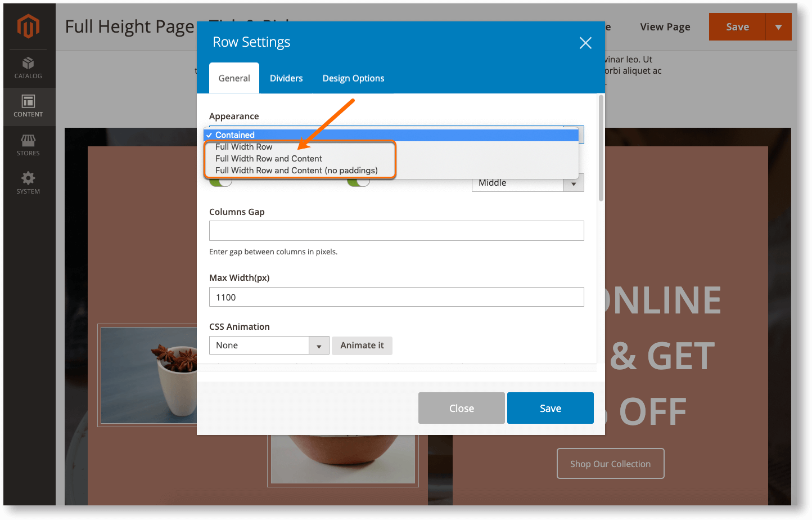
Task: Choose Full Width Row and Content (no paddings)
Action: (270, 170)
